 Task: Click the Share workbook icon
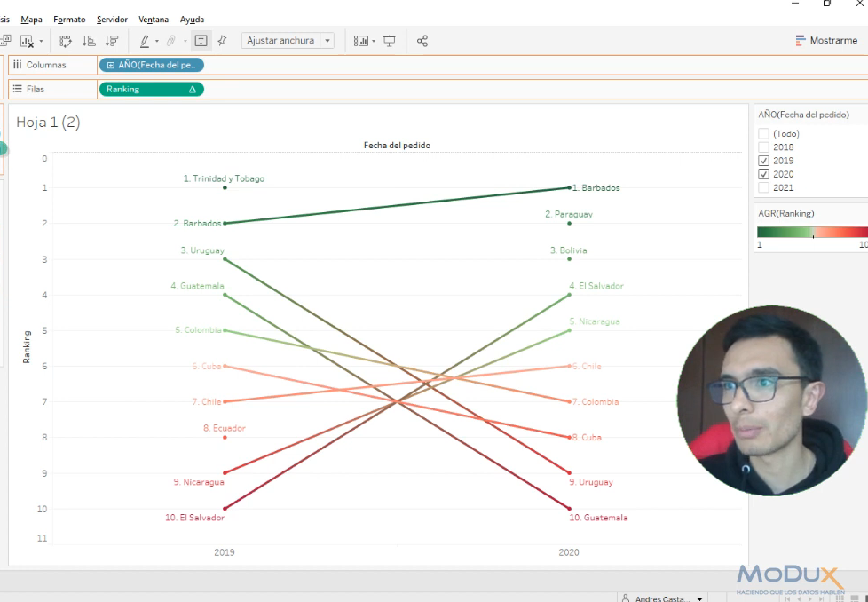pyautogui.click(x=422, y=40)
